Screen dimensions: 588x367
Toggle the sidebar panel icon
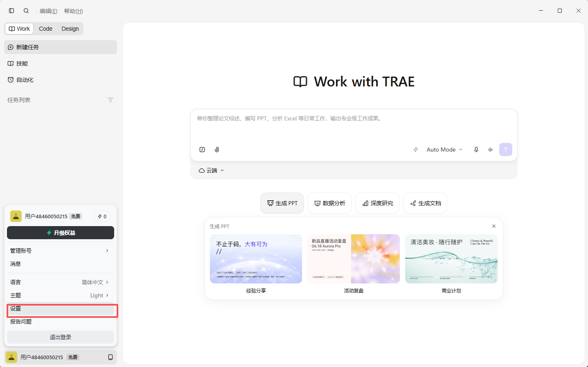pyautogui.click(x=11, y=11)
